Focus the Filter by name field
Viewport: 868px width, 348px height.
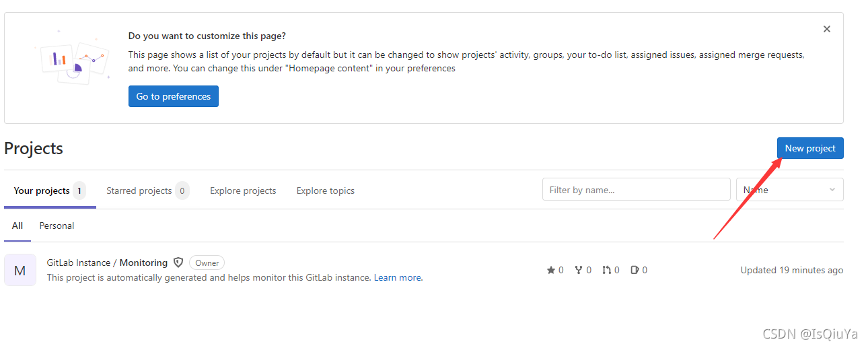click(637, 190)
